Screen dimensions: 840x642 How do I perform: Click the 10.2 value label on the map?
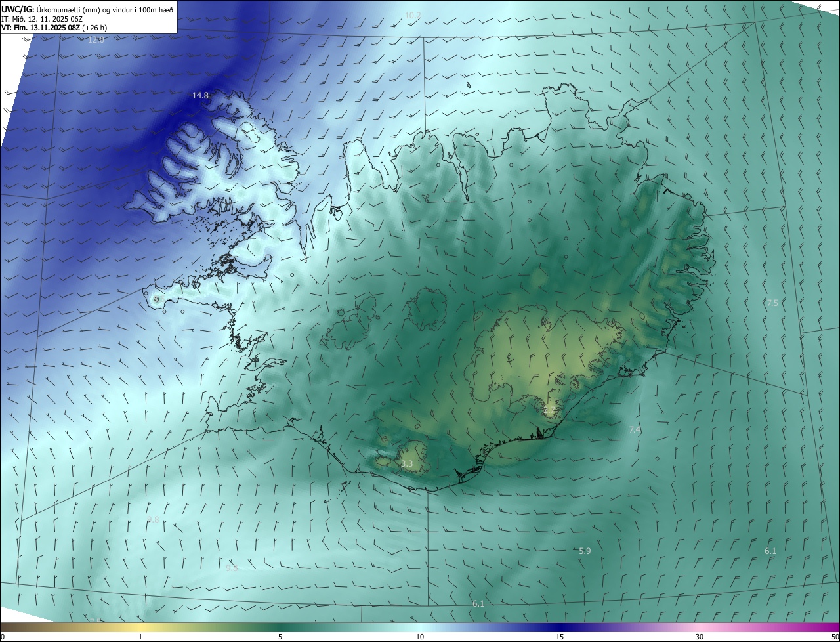(413, 15)
